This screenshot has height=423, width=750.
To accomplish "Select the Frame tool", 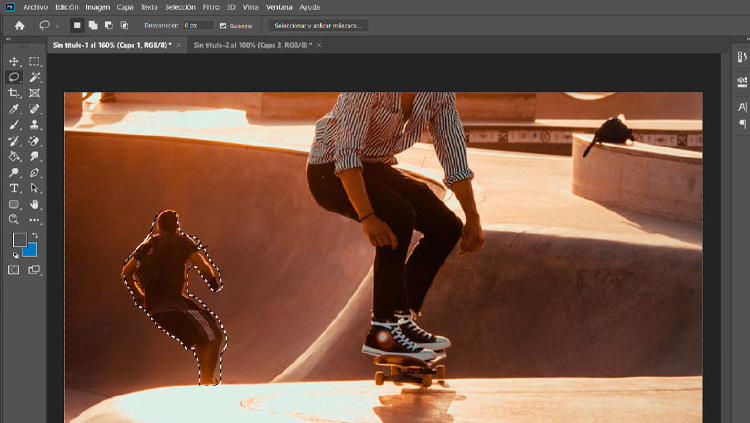I will click(34, 93).
